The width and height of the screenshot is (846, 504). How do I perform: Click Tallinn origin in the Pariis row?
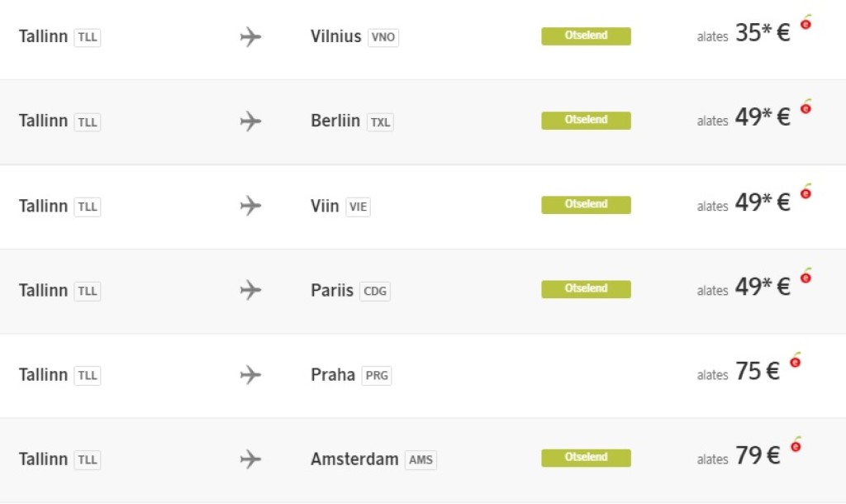coord(43,290)
